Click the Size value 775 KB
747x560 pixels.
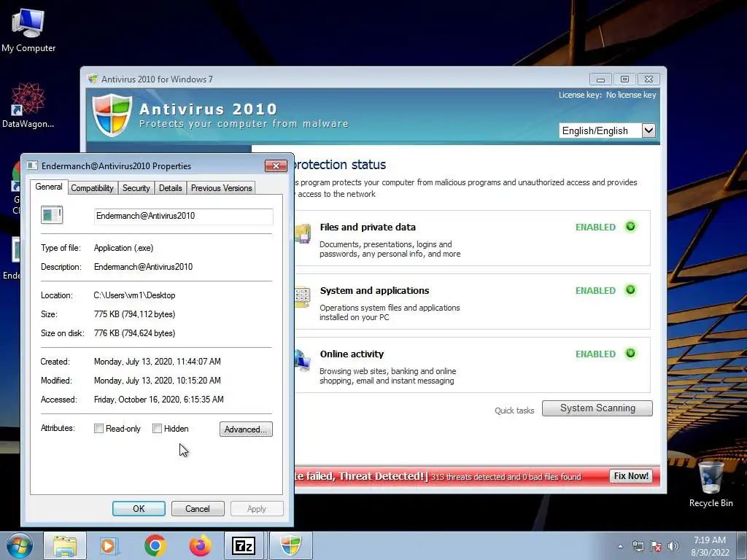pyautogui.click(x=134, y=314)
